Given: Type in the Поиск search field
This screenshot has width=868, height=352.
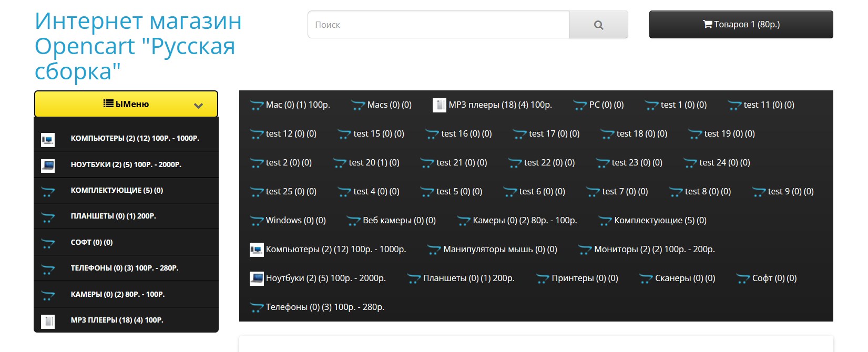Looking at the screenshot, I should [x=438, y=25].
